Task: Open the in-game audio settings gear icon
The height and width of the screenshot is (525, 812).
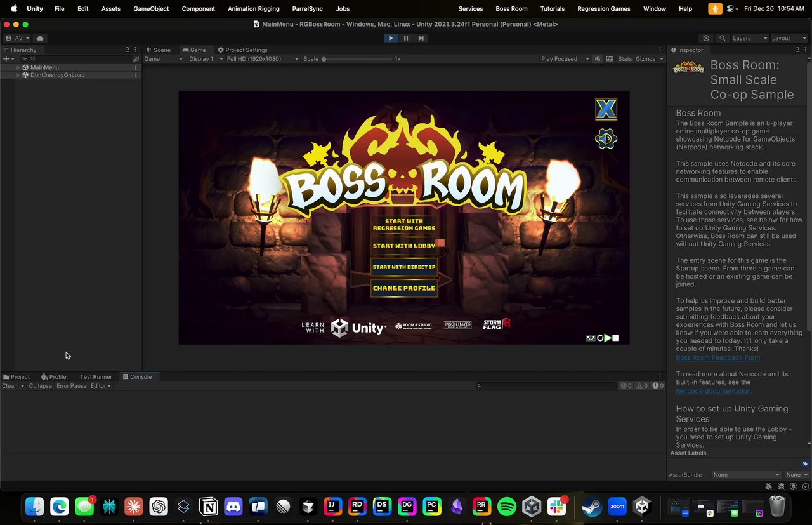Action: coord(606,139)
